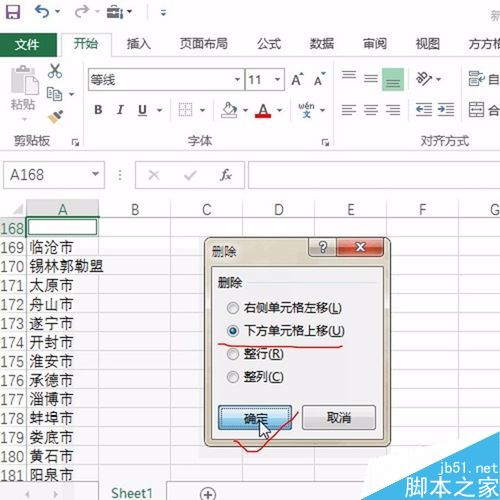Click the 确定 button in 删除 dialog
This screenshot has width=500, height=500.
pos(255,418)
